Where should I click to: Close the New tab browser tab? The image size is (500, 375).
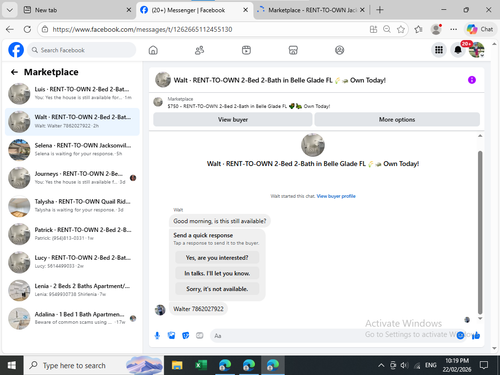click(x=129, y=10)
